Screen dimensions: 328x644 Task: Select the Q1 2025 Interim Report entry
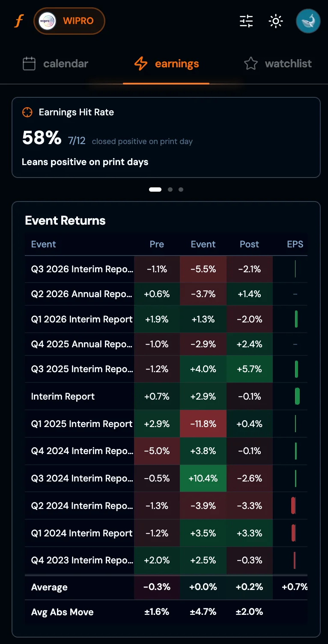82,423
